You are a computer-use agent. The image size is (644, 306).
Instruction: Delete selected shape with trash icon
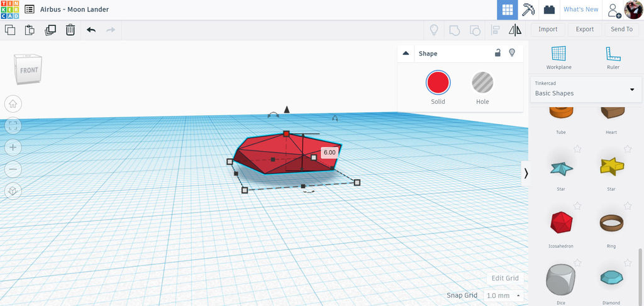(x=70, y=30)
